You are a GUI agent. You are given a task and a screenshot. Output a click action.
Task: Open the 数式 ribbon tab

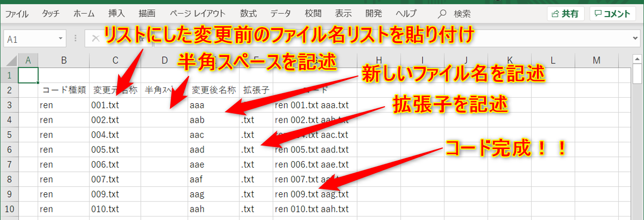248,14
